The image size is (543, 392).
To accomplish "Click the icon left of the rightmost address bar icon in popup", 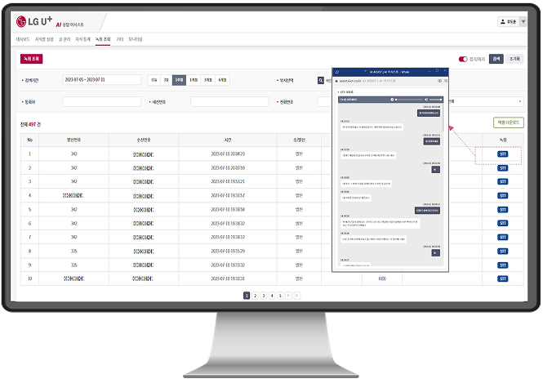I will click(440, 81).
